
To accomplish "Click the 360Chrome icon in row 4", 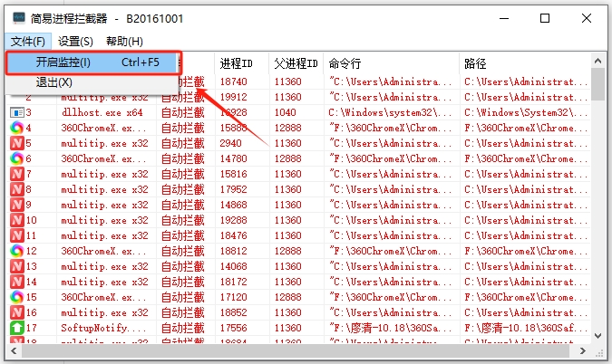I will 17,128.
